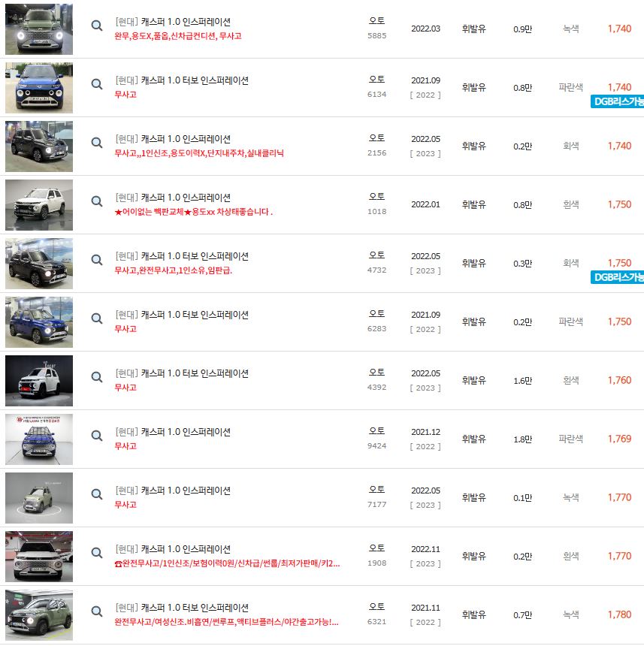Screen dimensions: 644x646
Task: Click the magnifier icon for car 6134
Action: pos(97,84)
